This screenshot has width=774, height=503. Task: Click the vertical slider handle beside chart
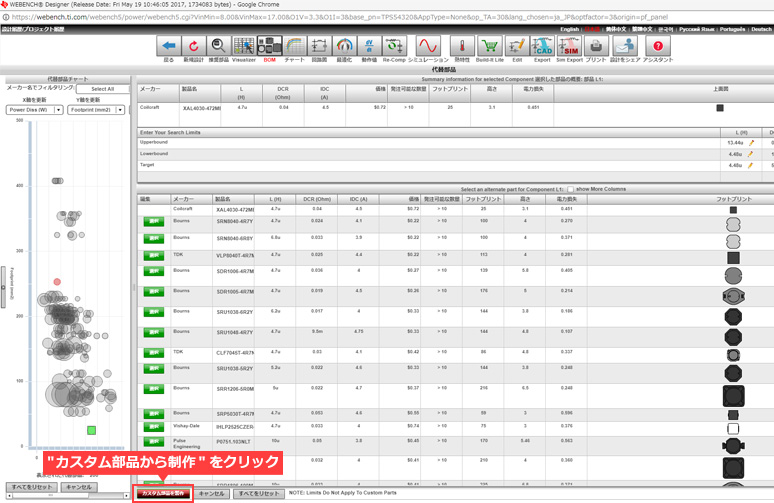click(x=3, y=287)
